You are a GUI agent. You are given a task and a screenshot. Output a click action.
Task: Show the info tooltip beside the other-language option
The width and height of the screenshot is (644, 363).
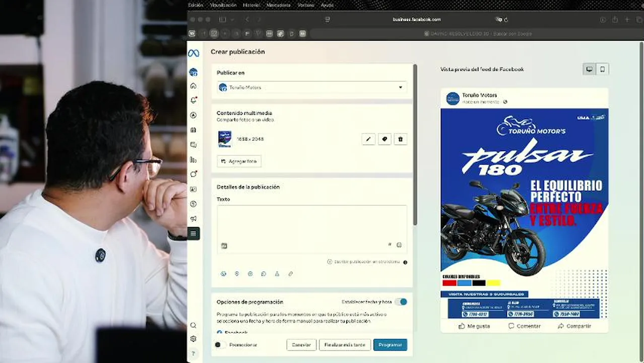(x=405, y=262)
